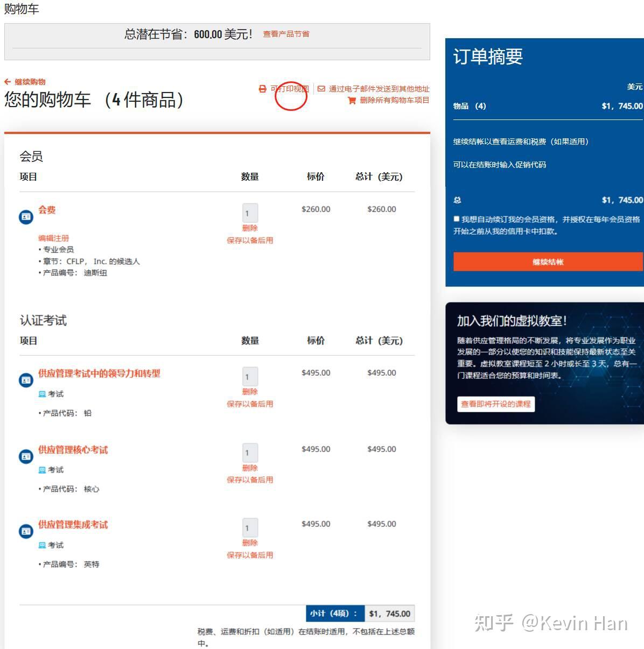
Task: Click 保存以备后用 for 供应管理集成考试
Action: (250, 555)
